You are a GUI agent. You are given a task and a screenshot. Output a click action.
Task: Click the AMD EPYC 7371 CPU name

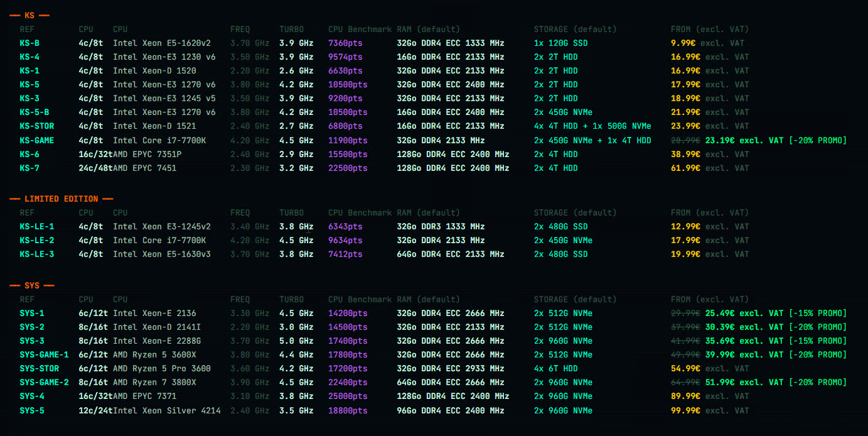click(x=144, y=396)
